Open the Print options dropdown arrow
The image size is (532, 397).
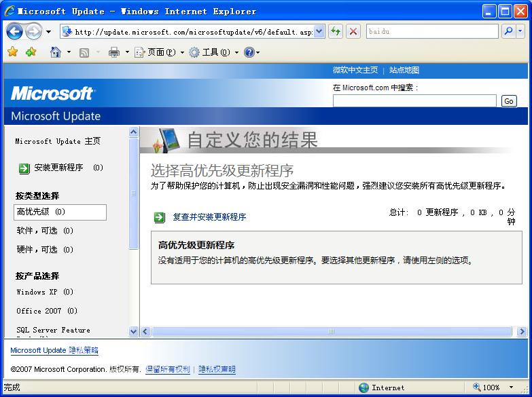[x=127, y=52]
